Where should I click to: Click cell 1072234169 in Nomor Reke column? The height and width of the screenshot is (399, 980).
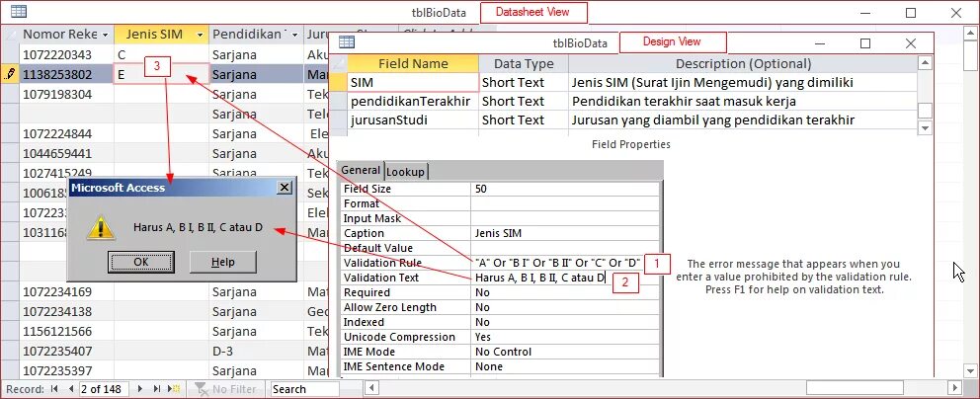point(67,291)
